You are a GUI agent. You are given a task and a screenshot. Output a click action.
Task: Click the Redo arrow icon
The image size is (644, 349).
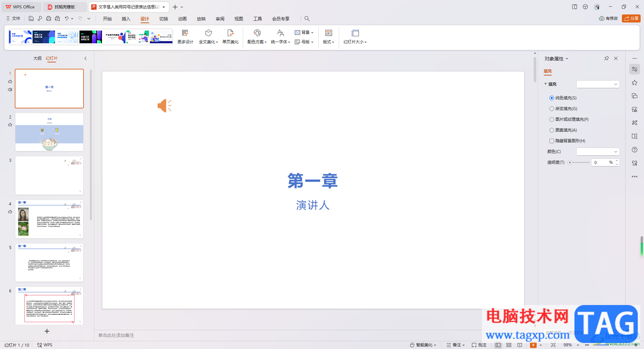(x=80, y=19)
